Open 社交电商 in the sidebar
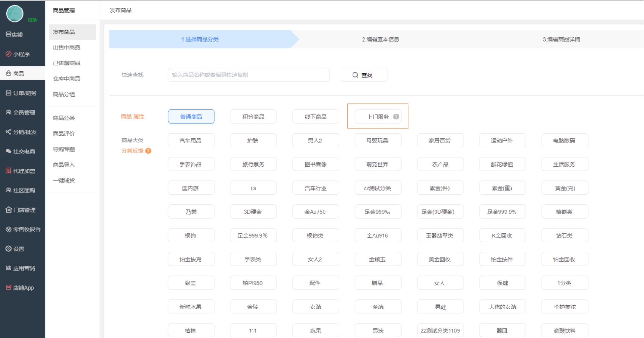644x338 pixels. pyautogui.click(x=20, y=152)
